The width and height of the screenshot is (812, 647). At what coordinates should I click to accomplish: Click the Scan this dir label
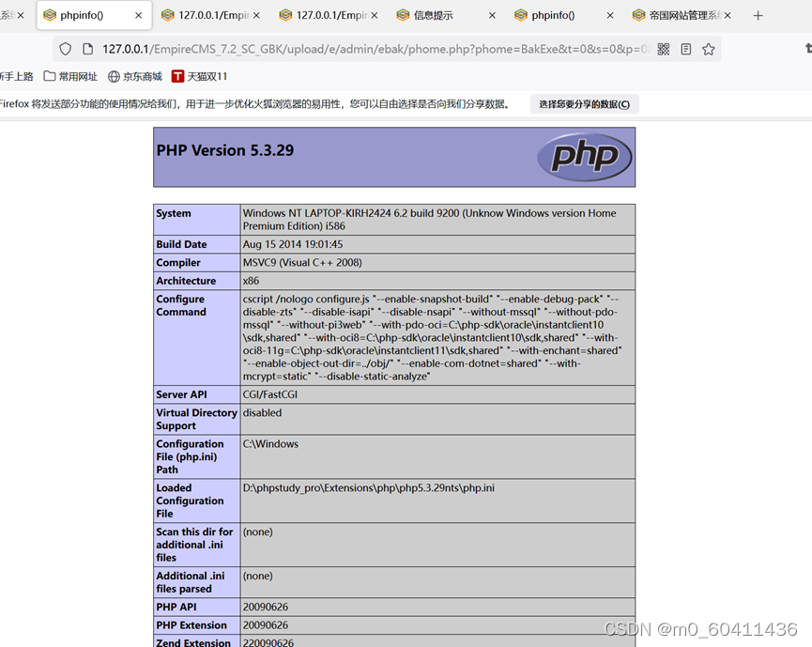point(194,545)
